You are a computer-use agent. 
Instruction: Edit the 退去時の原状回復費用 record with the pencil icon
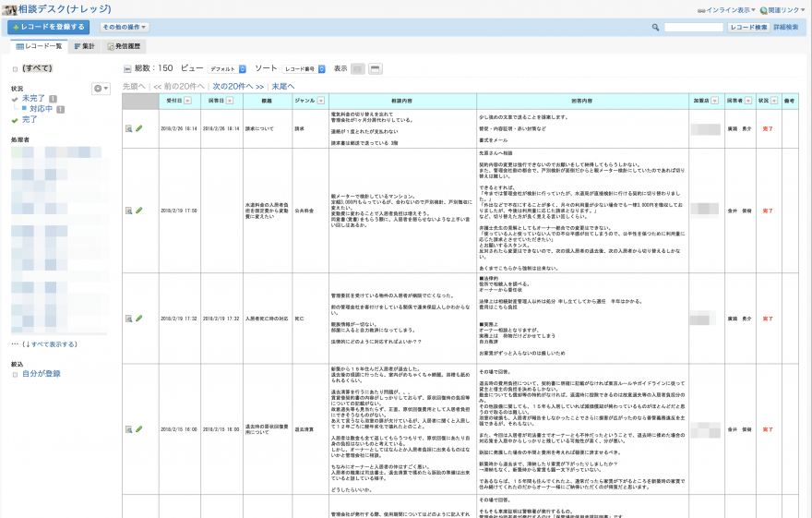pos(138,429)
